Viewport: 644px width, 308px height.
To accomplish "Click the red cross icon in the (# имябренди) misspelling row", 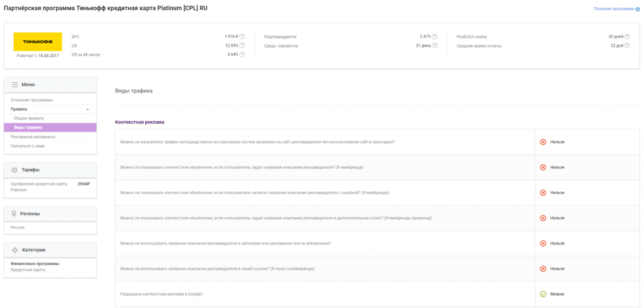I will 543,193.
